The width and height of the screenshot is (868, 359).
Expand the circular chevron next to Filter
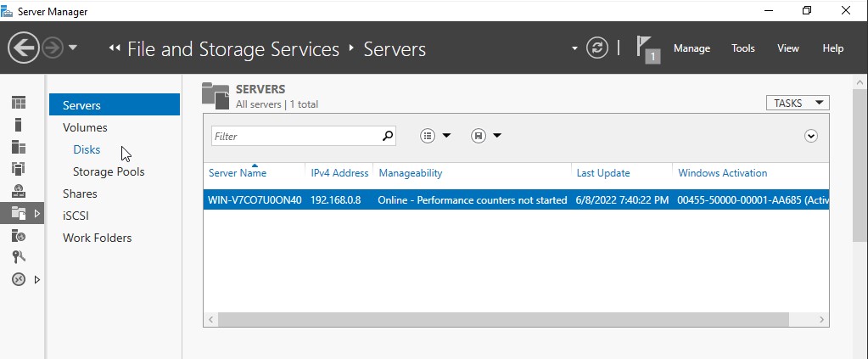click(811, 136)
